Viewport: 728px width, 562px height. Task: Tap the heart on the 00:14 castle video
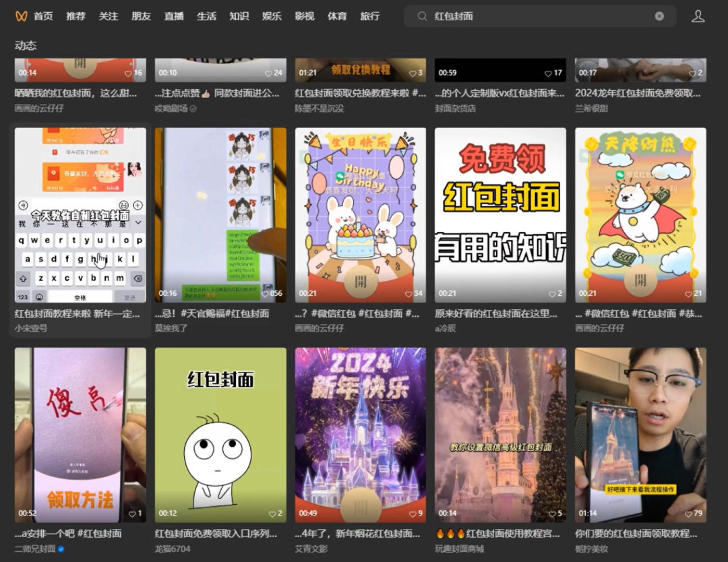click(x=553, y=513)
